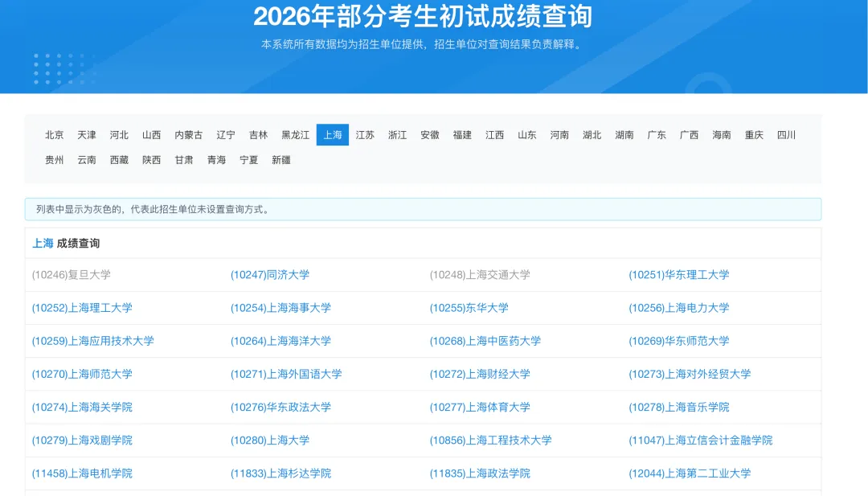Choose the 青海 tab

[216, 160]
